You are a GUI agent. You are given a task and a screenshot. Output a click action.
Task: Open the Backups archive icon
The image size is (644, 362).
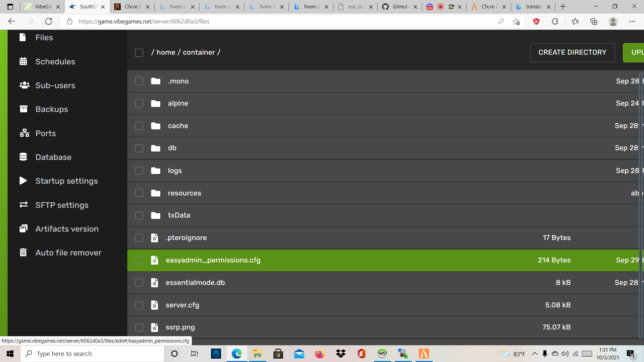coord(23,109)
